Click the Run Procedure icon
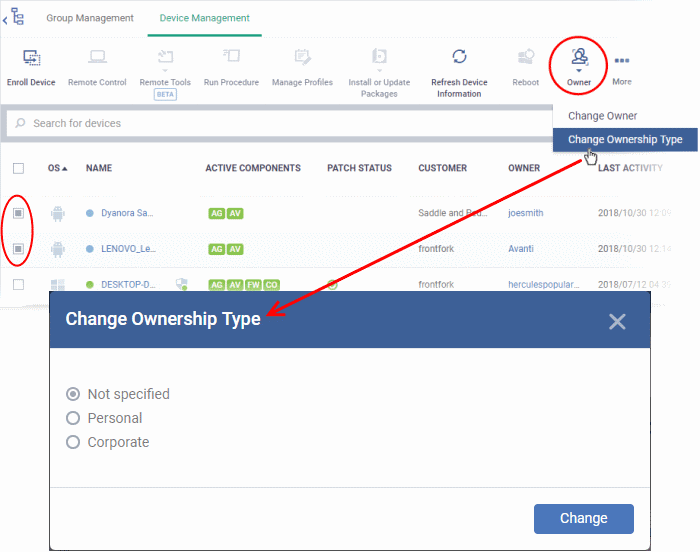This screenshot has width=700, height=552. click(x=232, y=56)
